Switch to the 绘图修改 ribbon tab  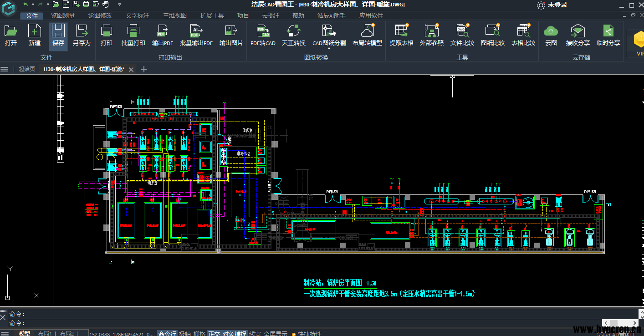pyautogui.click(x=100, y=15)
